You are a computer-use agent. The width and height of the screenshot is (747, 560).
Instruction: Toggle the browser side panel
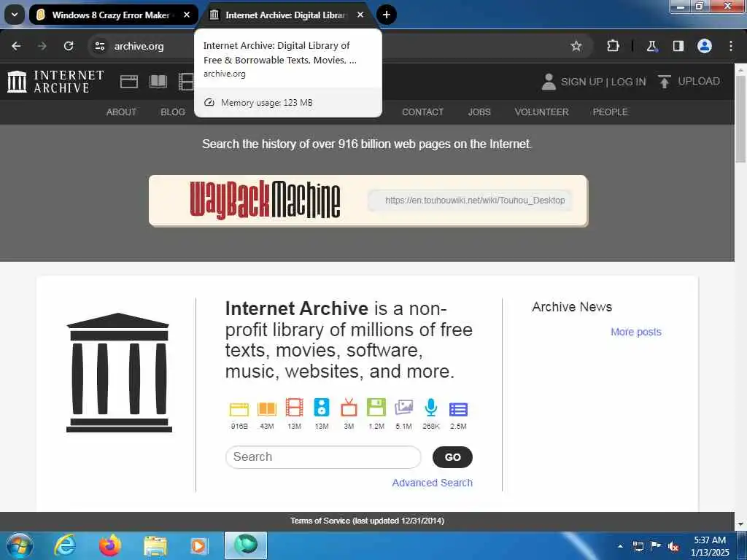pos(678,46)
